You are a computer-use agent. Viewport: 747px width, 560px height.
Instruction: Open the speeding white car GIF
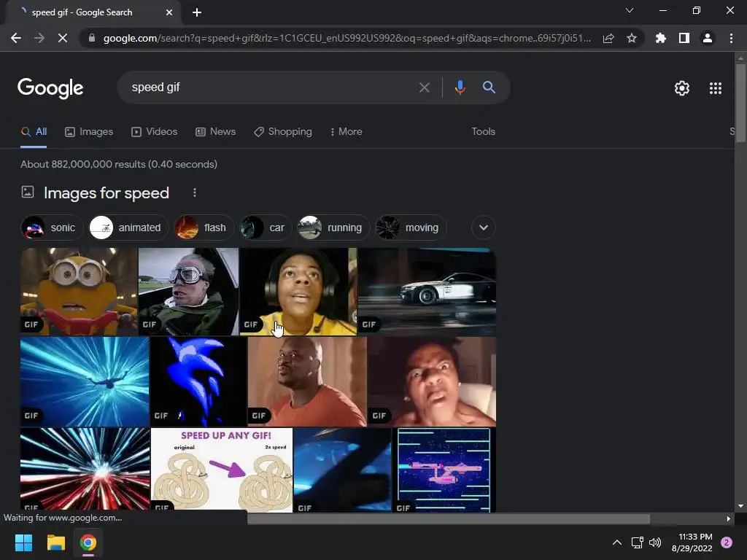tap(427, 292)
